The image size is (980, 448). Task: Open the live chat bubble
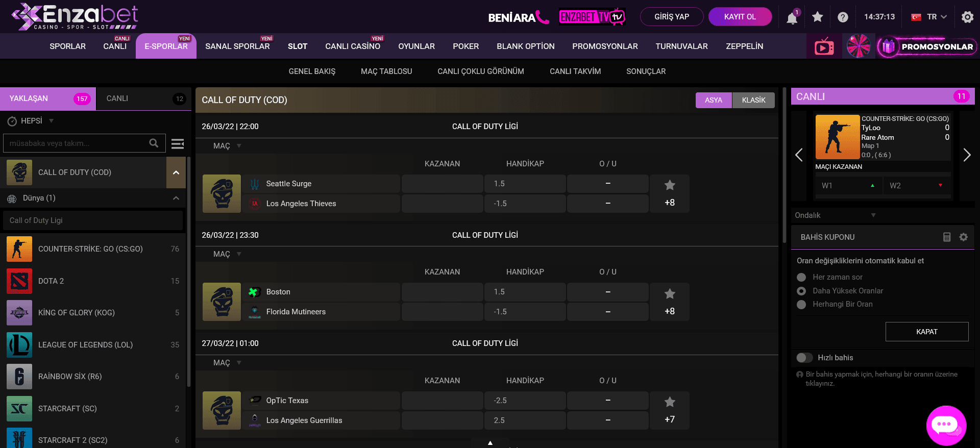(x=946, y=425)
